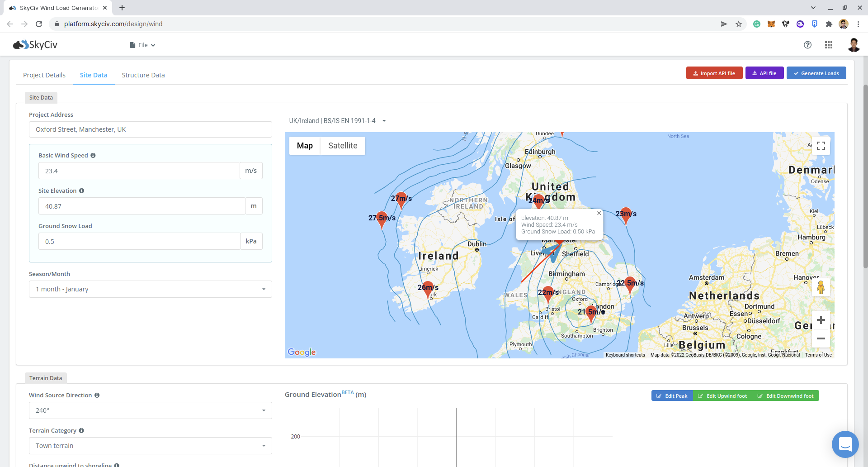Click the Project Address input field
The image size is (868, 467).
150,129
